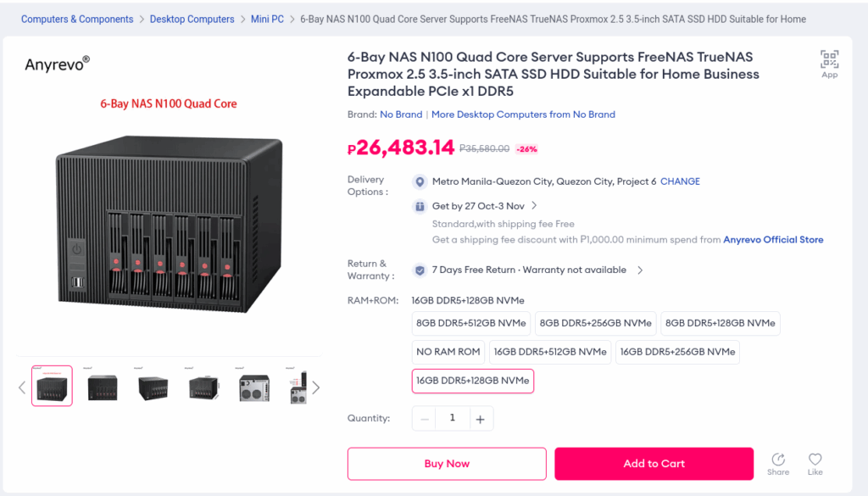Viewport: 868px width, 496px height.
Task: Expand return and warranty details chevron
Action: pyautogui.click(x=640, y=270)
